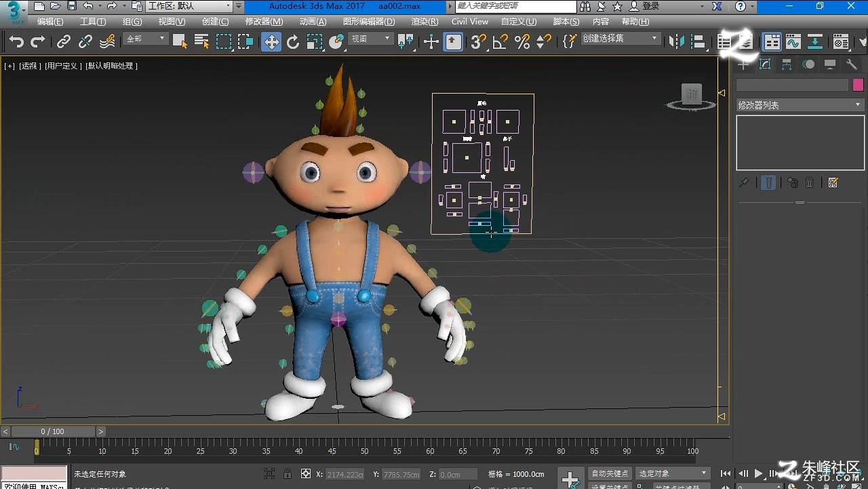Open Select by Name list
Screen dimensions: 868x489
[201, 42]
